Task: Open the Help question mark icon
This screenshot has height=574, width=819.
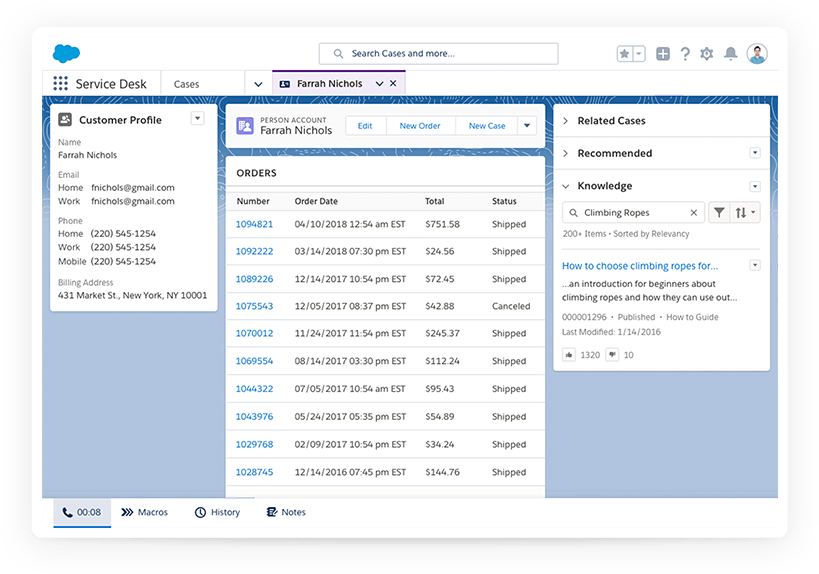Action: point(685,54)
